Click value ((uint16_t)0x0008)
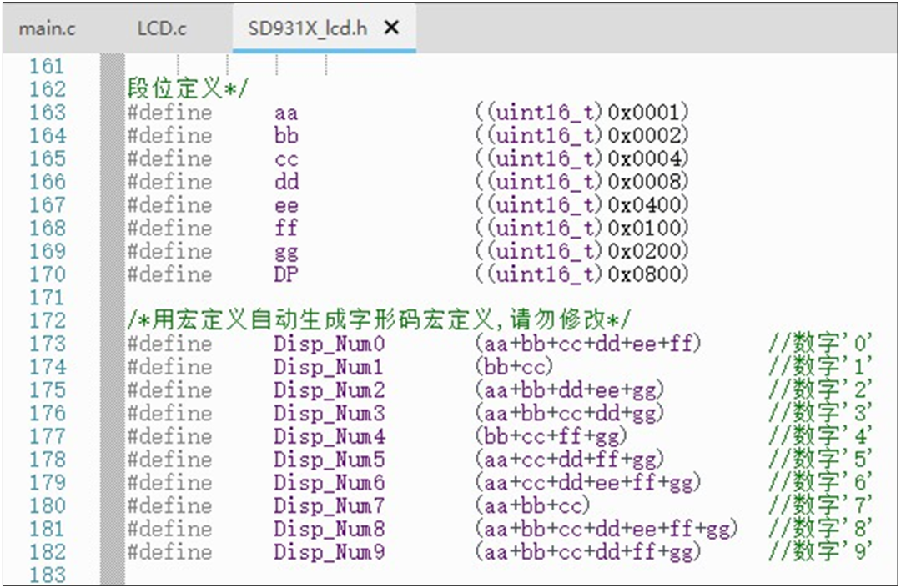 click(581, 182)
